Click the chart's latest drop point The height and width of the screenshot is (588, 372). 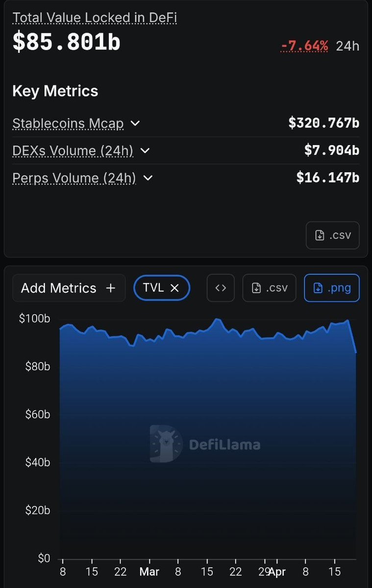[x=355, y=352]
